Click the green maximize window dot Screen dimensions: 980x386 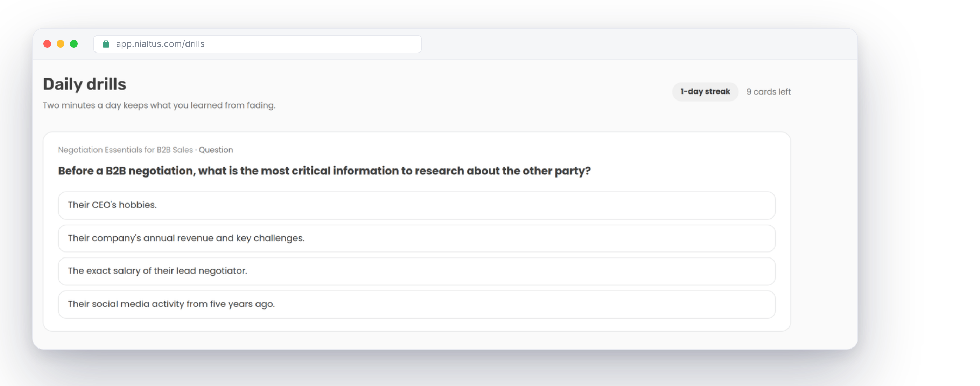[x=74, y=44]
